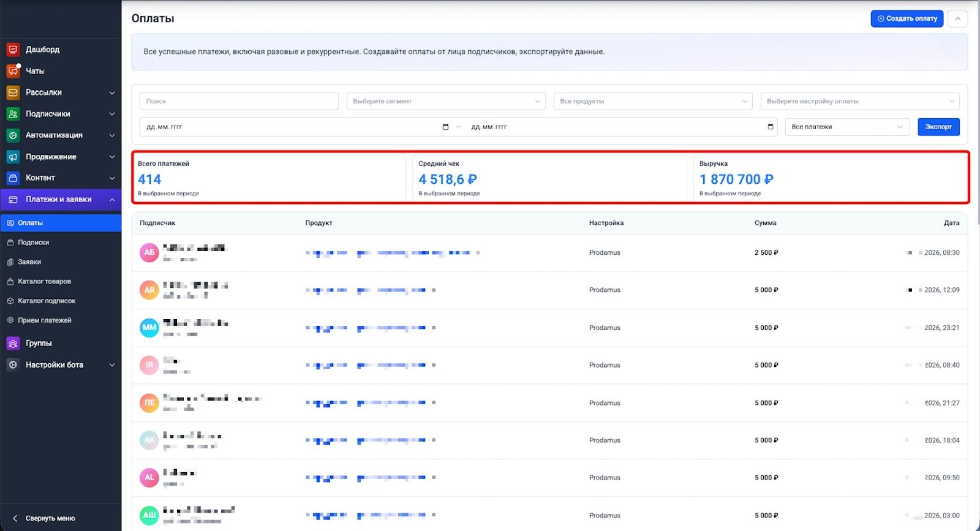
Task: Open the 'Выберите сегмент' dropdown
Action: point(446,102)
